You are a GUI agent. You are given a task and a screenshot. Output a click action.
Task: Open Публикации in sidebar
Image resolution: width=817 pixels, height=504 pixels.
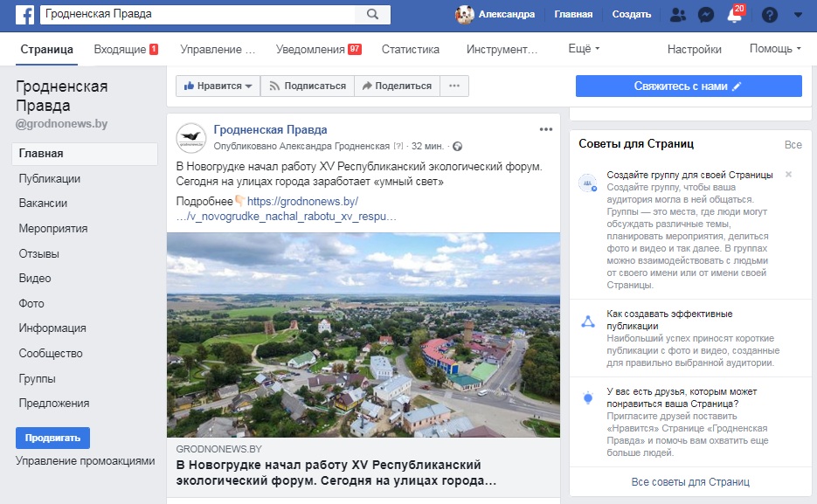tap(50, 178)
